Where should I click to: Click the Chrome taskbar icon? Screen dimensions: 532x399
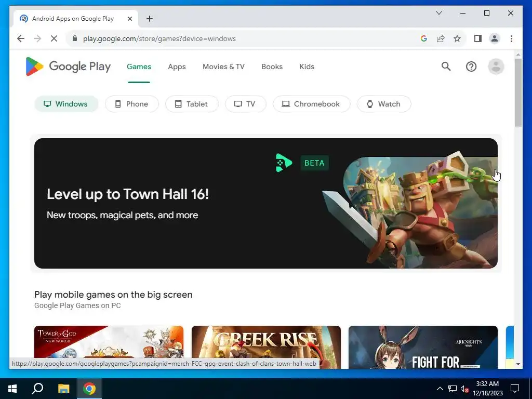[89, 389]
